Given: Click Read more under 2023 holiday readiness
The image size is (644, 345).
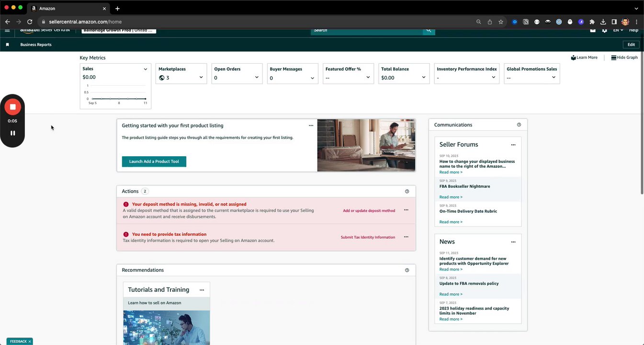Looking at the screenshot, I should [x=451, y=319].
